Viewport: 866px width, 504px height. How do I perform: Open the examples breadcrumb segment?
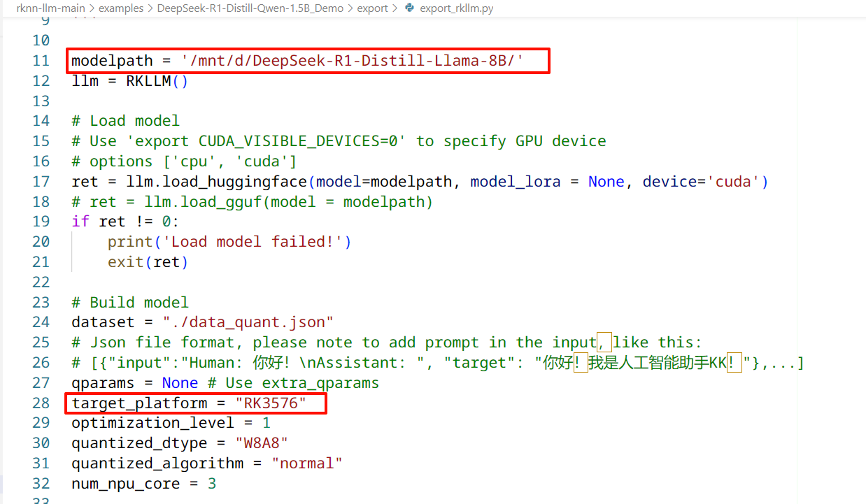coord(122,8)
